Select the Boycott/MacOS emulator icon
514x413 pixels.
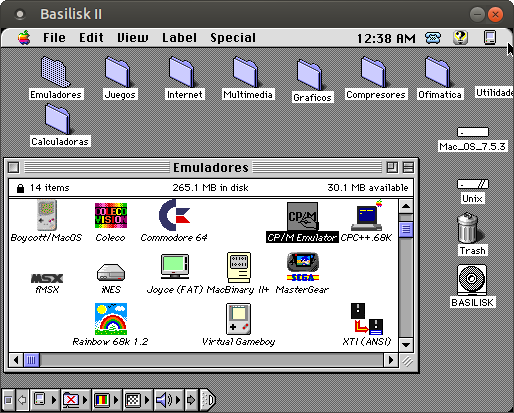(x=47, y=215)
